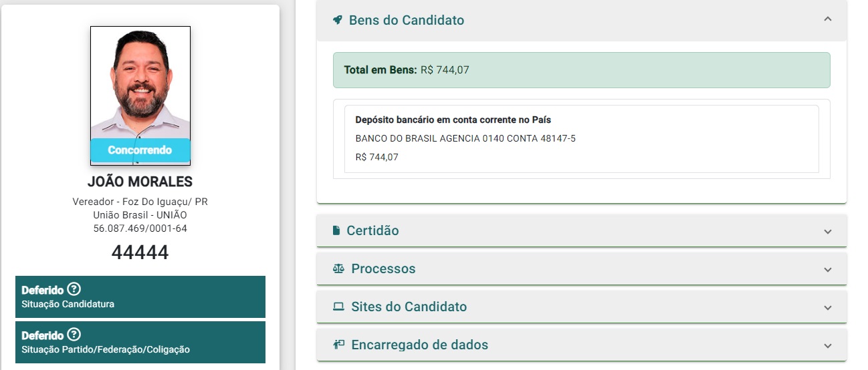Expand the Certidão section chevron

828,232
